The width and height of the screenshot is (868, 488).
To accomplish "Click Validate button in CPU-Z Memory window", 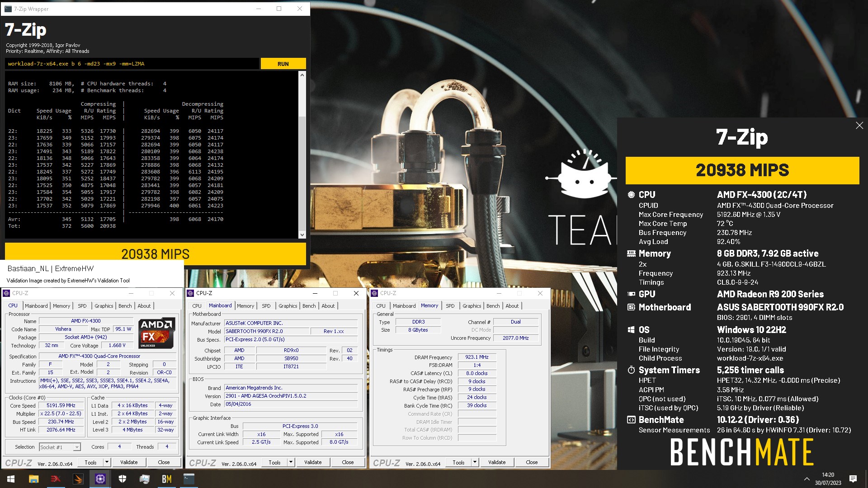I will 497,462.
